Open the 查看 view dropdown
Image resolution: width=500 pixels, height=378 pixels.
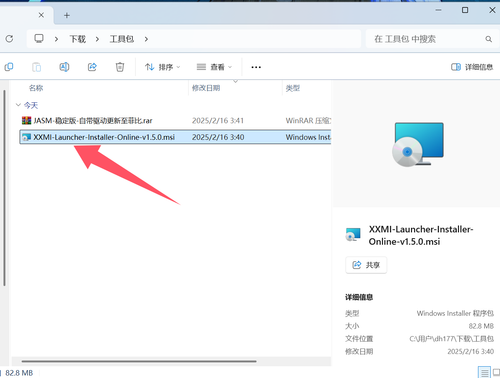(x=214, y=67)
